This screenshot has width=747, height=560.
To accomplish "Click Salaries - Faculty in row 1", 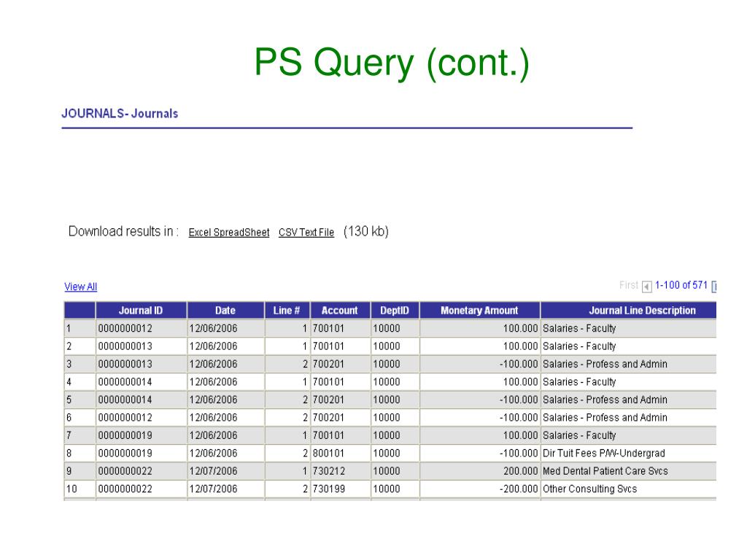I will coord(579,328).
